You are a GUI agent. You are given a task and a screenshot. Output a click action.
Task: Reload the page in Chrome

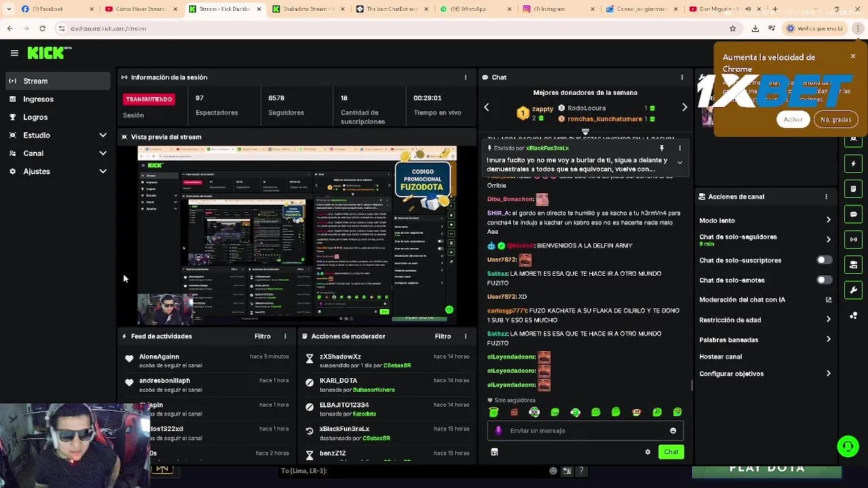pyautogui.click(x=42, y=28)
